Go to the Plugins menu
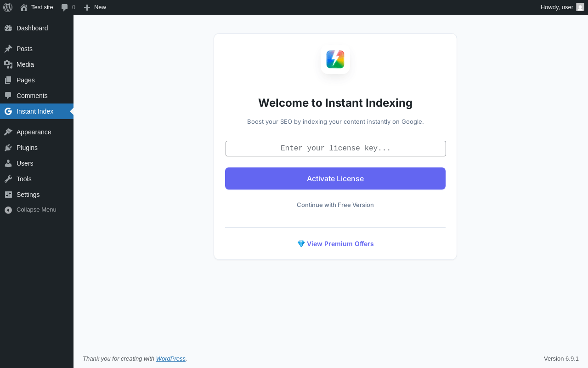This screenshot has width=588, height=368. click(37, 148)
